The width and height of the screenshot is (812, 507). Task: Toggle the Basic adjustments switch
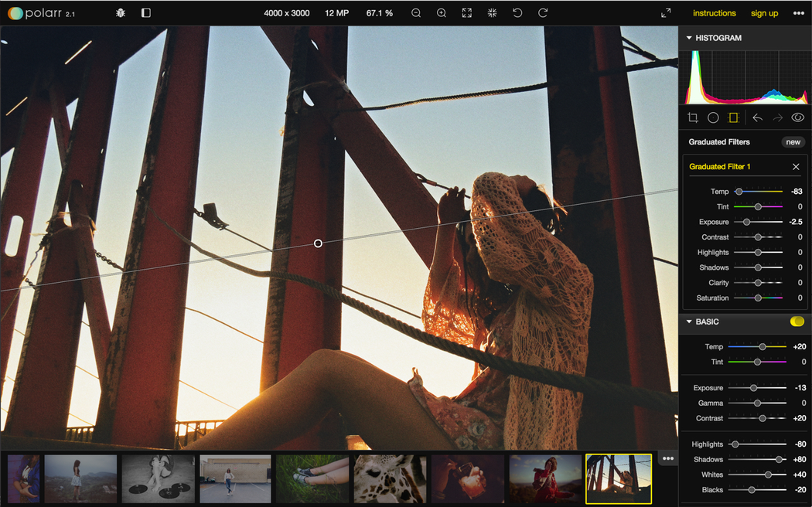pyautogui.click(x=797, y=322)
